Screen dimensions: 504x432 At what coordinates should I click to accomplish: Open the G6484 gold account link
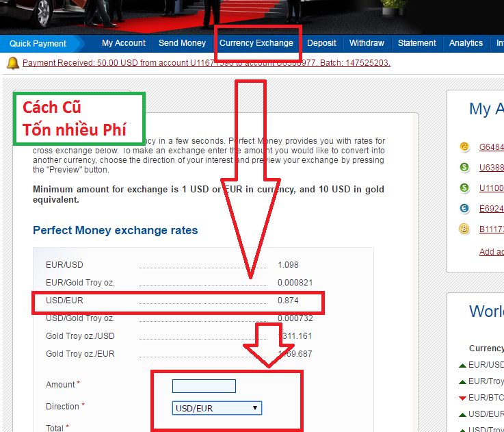point(492,147)
